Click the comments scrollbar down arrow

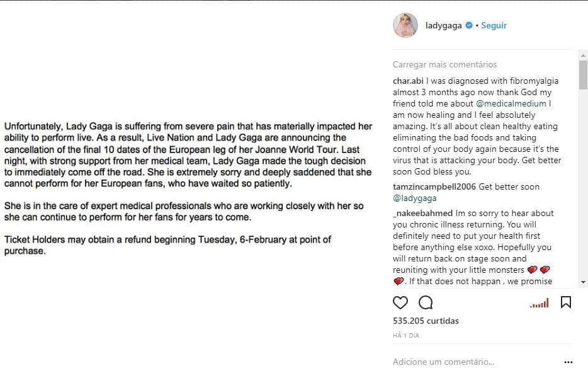583,282
